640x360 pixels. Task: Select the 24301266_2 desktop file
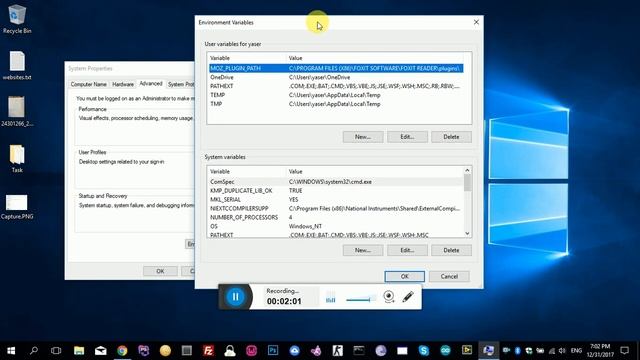point(17,111)
